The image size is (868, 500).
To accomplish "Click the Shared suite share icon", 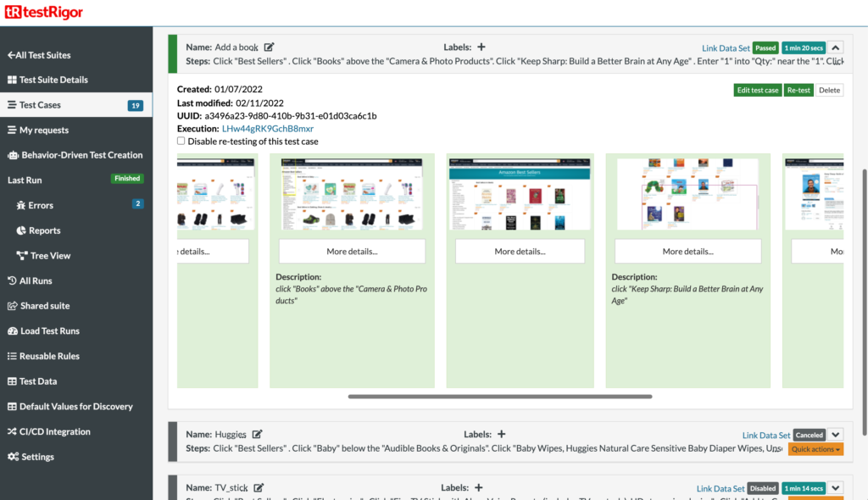I will (12, 306).
